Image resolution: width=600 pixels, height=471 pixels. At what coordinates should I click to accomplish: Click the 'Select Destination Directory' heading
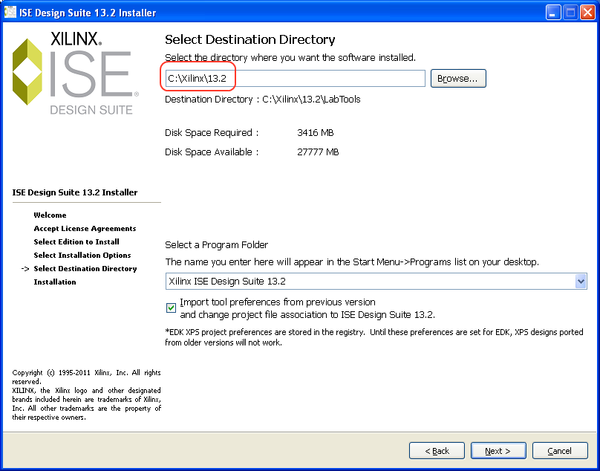[250, 40]
